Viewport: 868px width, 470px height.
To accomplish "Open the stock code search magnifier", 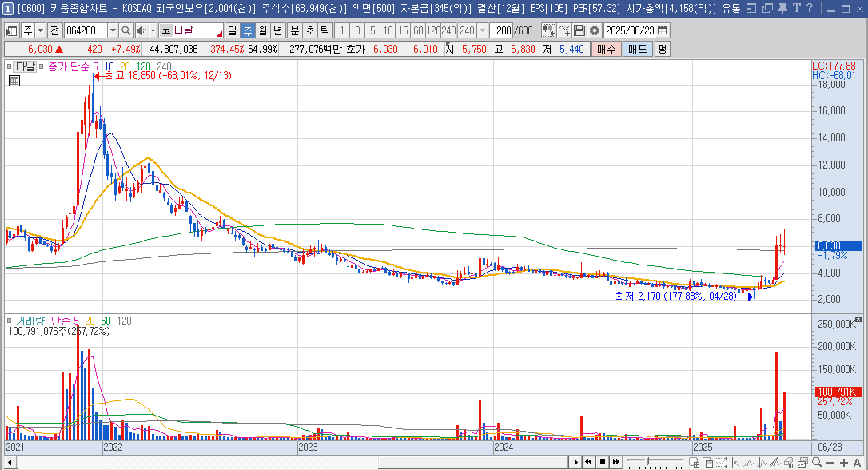I will [x=125, y=30].
